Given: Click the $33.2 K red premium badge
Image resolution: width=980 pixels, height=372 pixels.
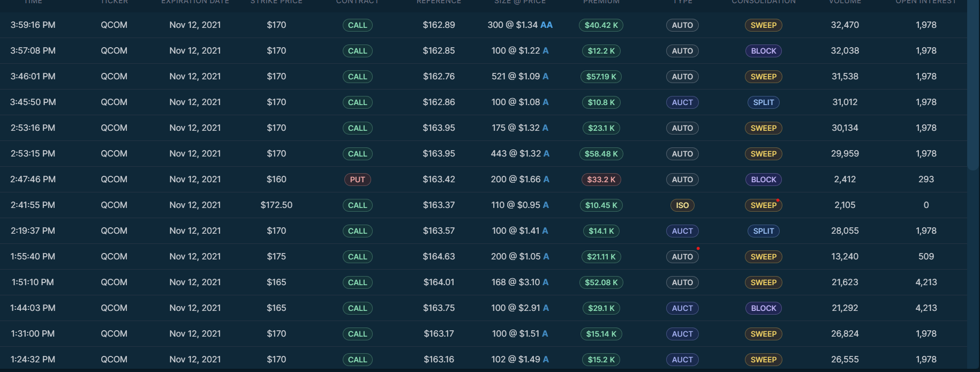Looking at the screenshot, I should pyautogui.click(x=601, y=180).
